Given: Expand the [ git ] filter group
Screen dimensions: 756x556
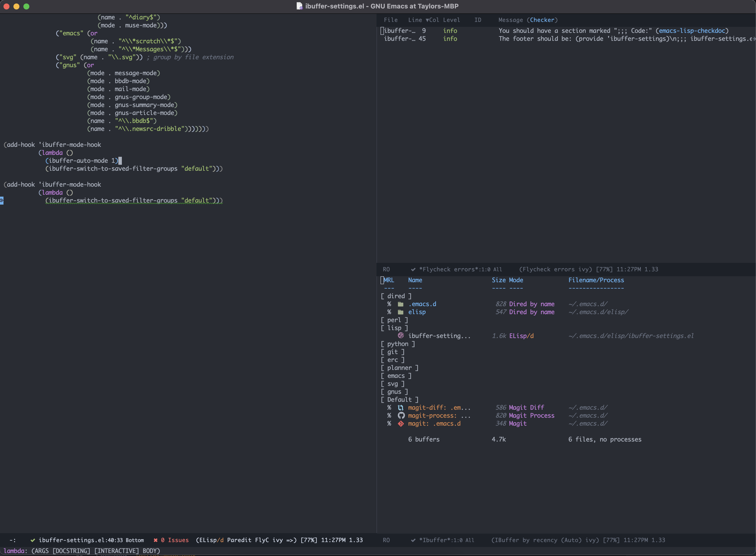Looking at the screenshot, I should point(392,352).
